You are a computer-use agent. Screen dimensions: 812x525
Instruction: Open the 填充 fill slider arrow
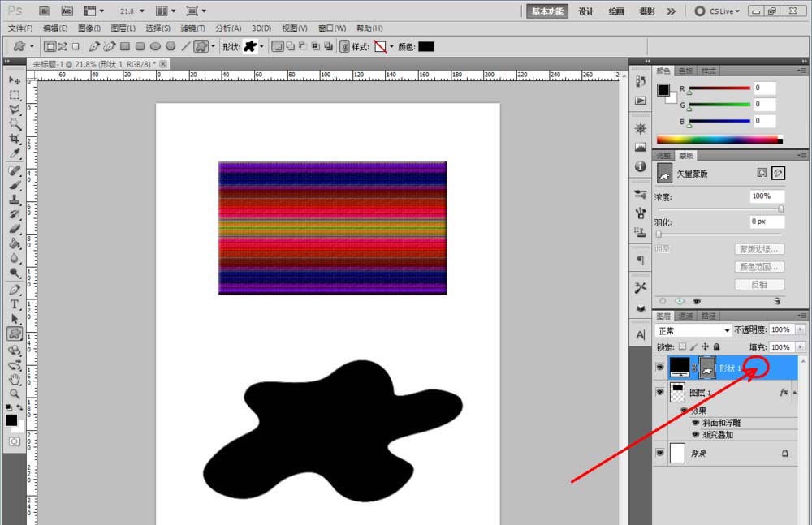800,347
